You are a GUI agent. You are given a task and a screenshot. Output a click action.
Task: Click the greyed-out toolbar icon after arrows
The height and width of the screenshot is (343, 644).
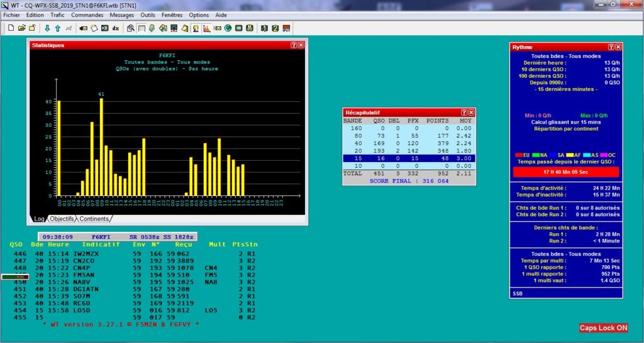coord(69,28)
